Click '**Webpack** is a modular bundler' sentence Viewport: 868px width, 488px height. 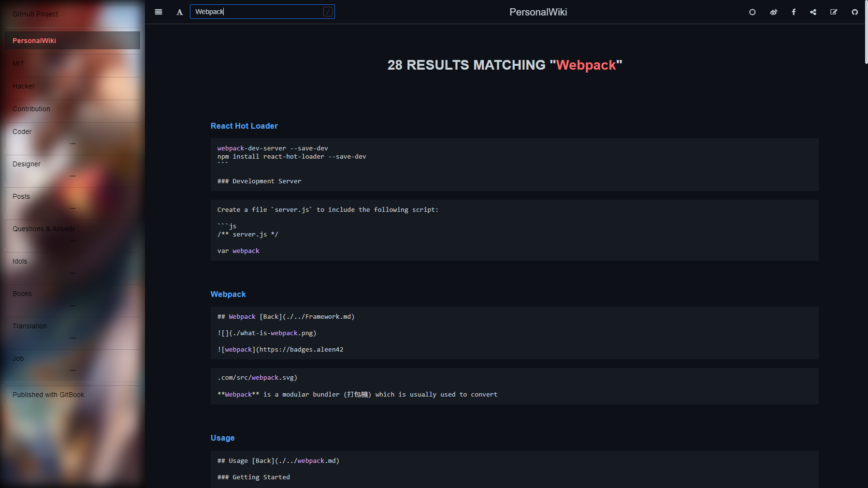357,394
